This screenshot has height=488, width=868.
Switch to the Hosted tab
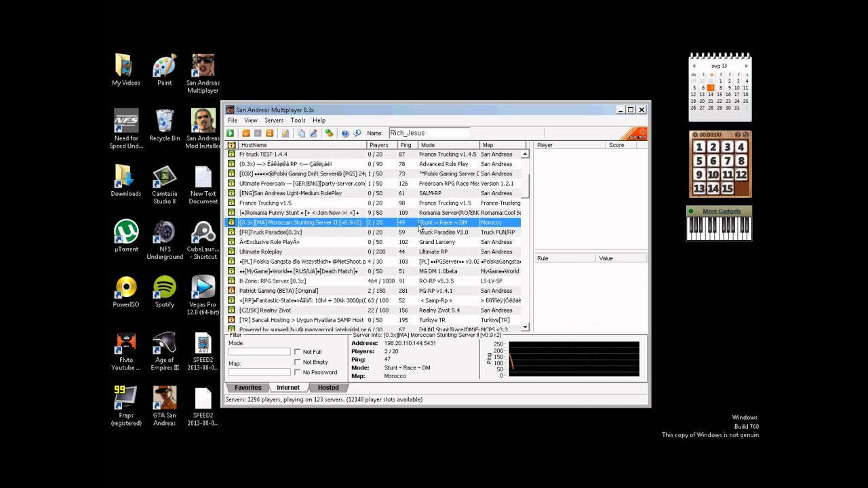coord(328,388)
